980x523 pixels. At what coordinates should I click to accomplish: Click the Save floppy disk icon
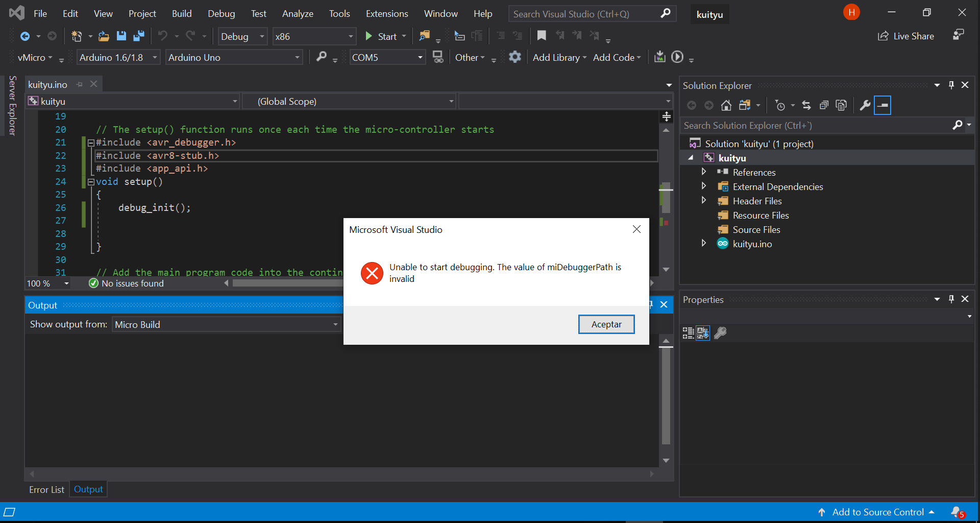click(121, 36)
